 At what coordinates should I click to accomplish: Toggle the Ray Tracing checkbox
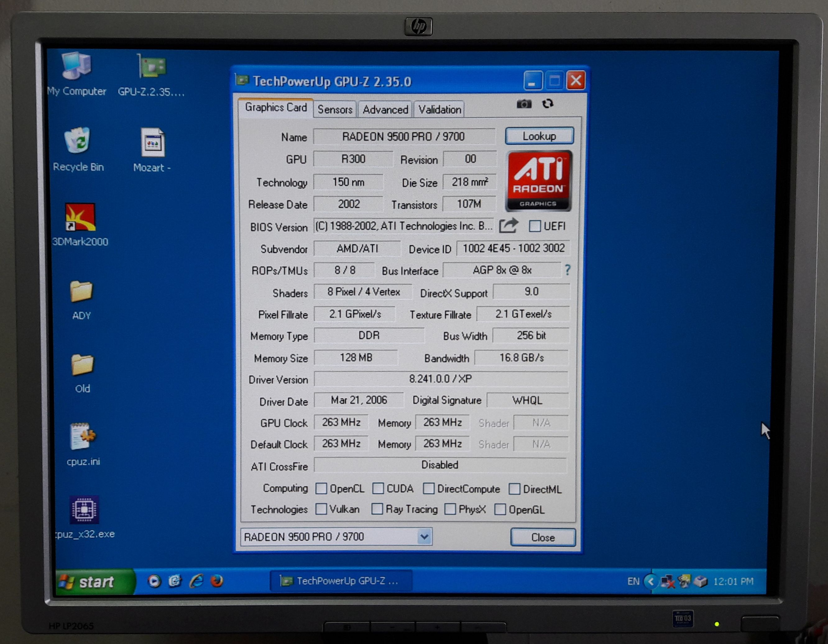pos(377,509)
